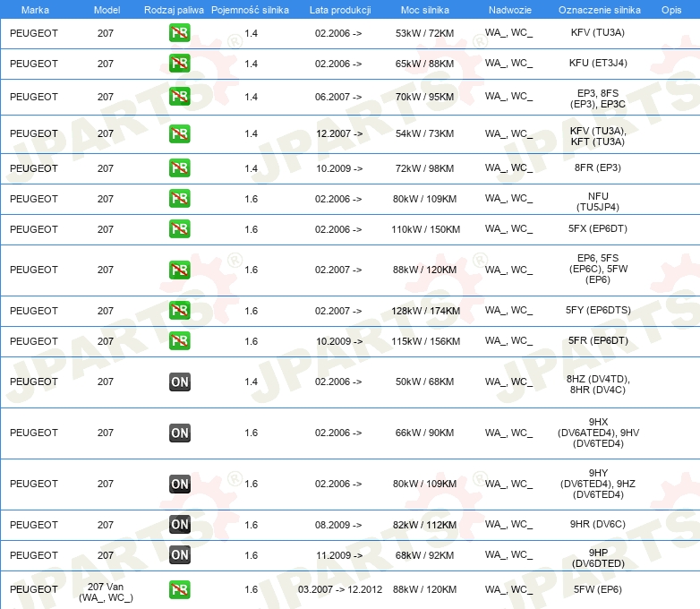Viewport: 700px width, 609px height.
Task: Select the engine code 9HR (DV6C)
Action: click(598, 524)
